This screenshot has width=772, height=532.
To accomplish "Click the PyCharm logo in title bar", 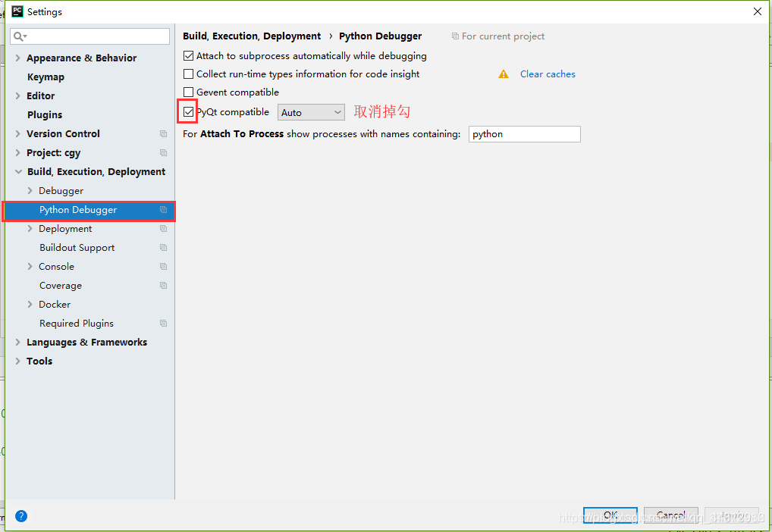I will click(x=17, y=11).
